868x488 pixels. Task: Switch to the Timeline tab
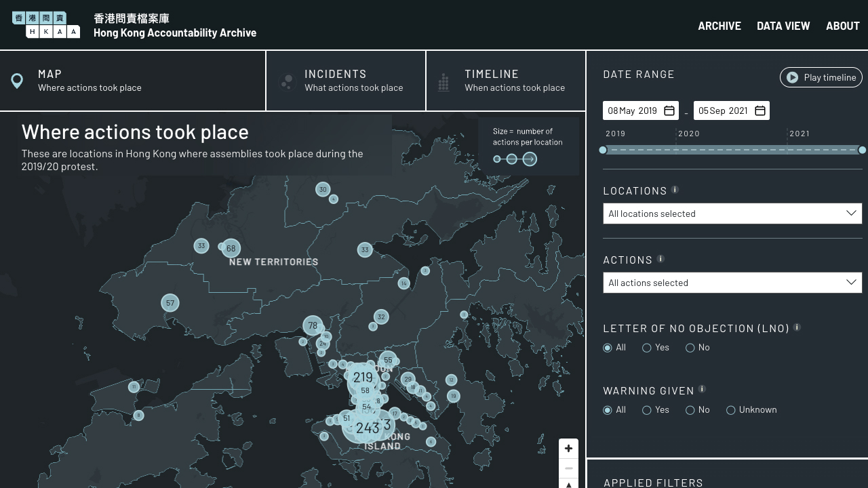pos(505,81)
